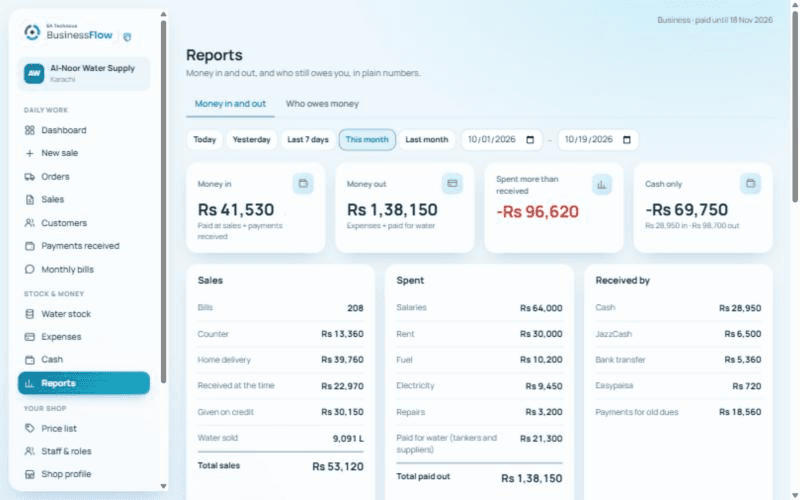
Task: Click the Salaries amount Rs 64,000
Action: pyautogui.click(x=541, y=308)
